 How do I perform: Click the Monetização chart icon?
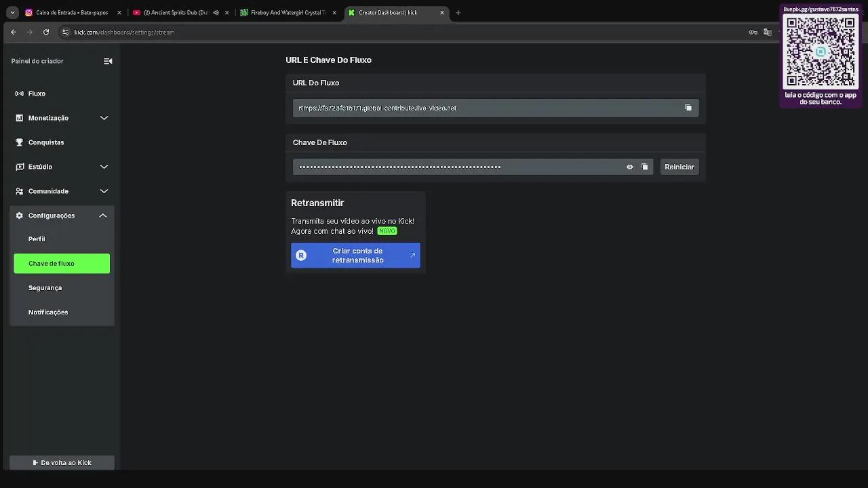coord(19,118)
